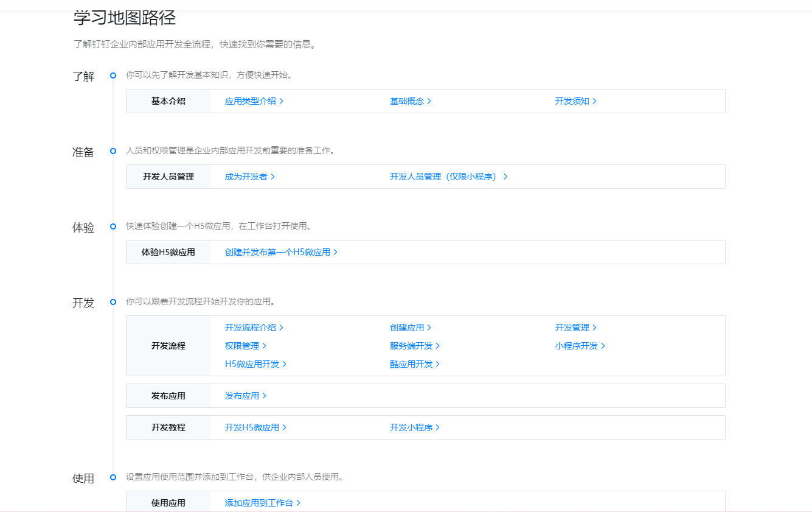Visit the 开发流程介绍 link

click(254, 328)
